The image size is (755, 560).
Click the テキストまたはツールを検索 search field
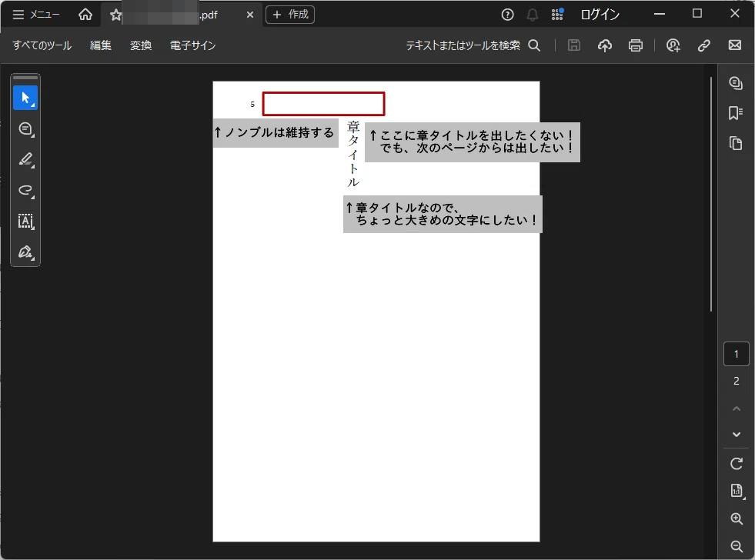click(463, 45)
